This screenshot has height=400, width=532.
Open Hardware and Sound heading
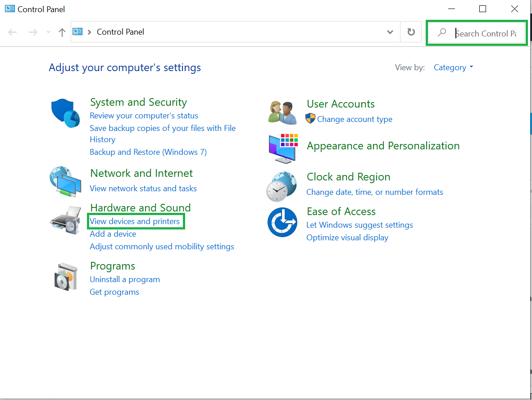click(141, 207)
